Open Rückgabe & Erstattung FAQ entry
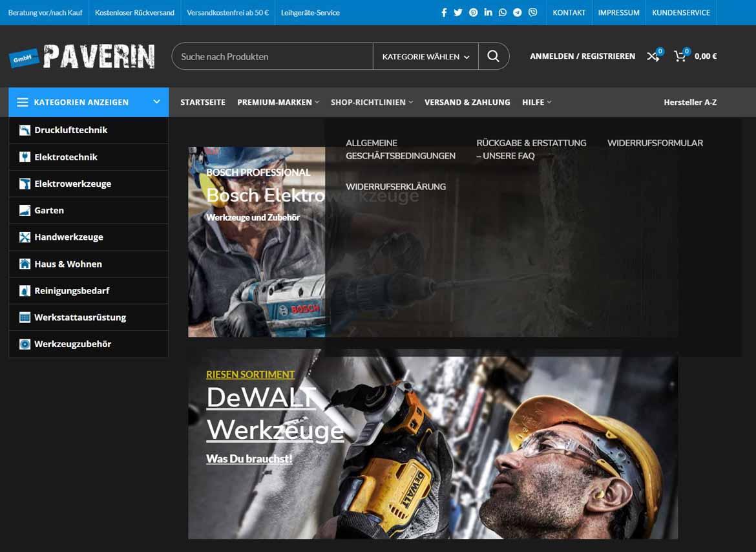The height and width of the screenshot is (552, 756). pos(531,149)
